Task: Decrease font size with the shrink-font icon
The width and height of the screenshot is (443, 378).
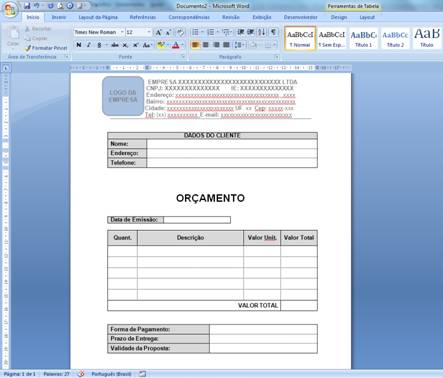Action: [169, 32]
